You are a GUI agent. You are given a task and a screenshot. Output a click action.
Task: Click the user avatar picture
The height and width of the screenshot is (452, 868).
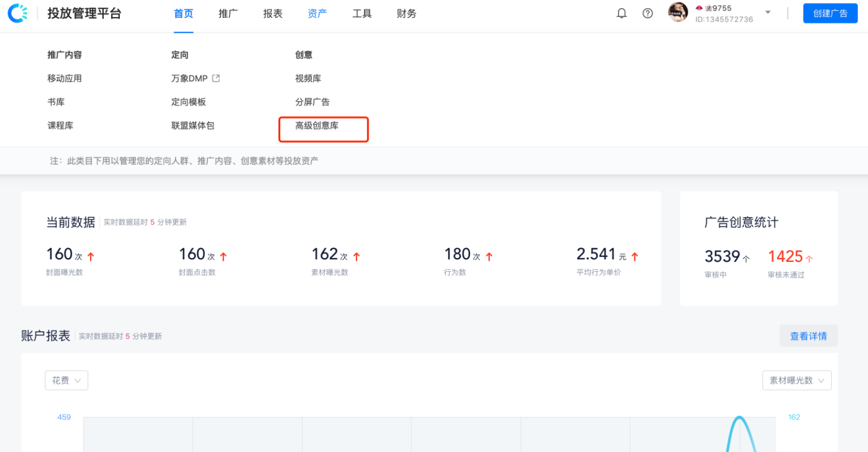(x=678, y=13)
